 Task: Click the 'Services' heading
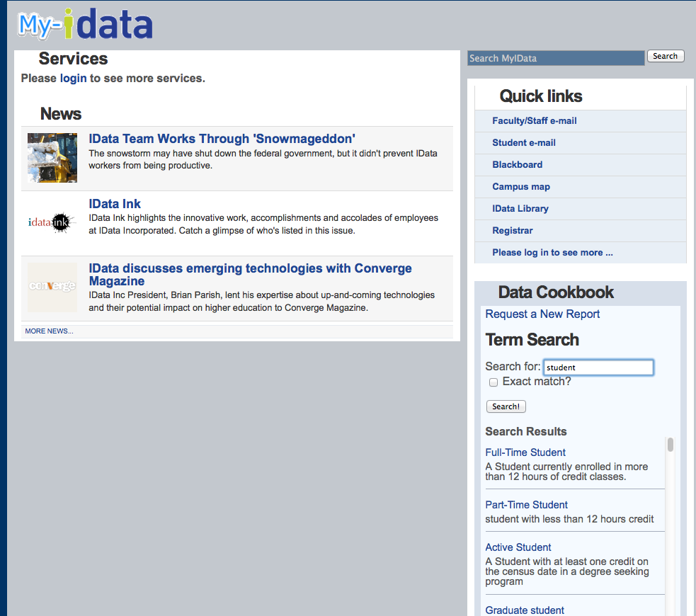73,59
